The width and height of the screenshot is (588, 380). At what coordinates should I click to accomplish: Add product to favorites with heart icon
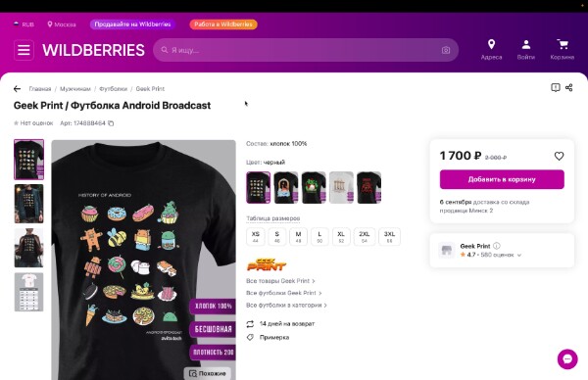pos(559,156)
